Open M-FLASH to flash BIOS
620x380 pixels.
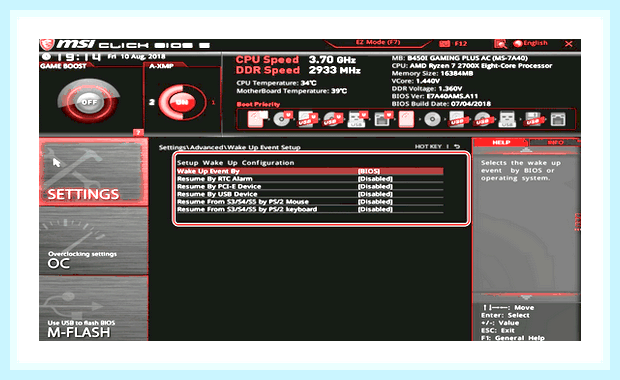coord(93,308)
